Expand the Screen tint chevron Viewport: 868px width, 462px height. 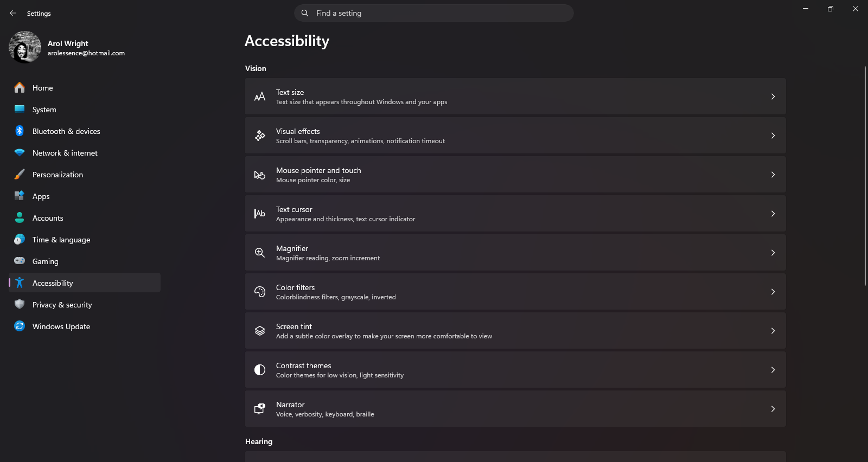pos(773,331)
